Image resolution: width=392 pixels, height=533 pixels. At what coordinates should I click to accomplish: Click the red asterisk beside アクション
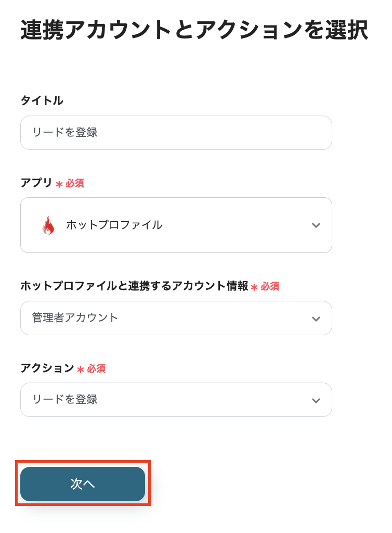coord(81,369)
